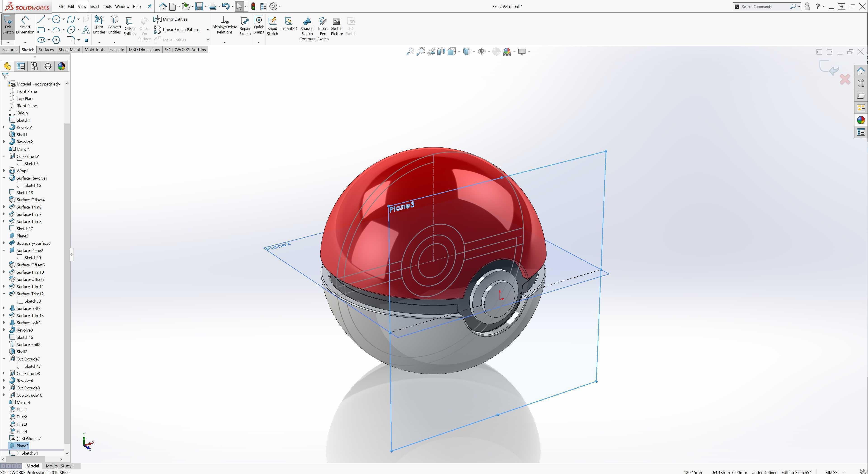The image size is (868, 474).
Task: Select the Circle sketch tool
Action: coord(56,19)
